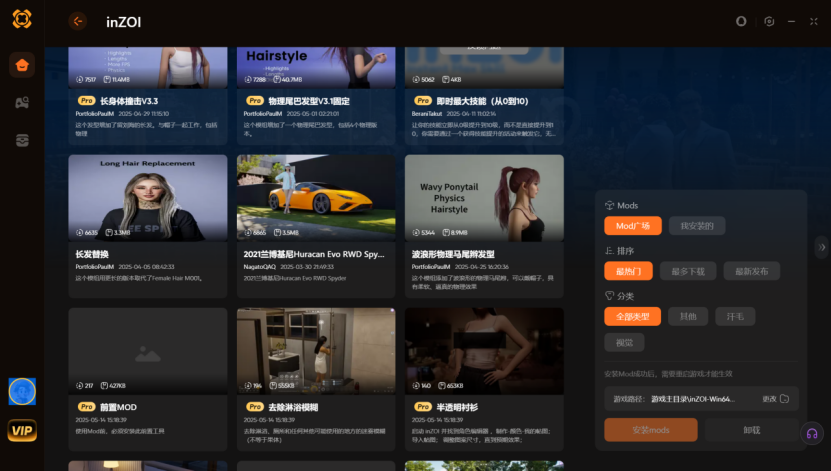Click the download count icon on the 半透明衬衫 thumbnail

[x=416, y=386]
